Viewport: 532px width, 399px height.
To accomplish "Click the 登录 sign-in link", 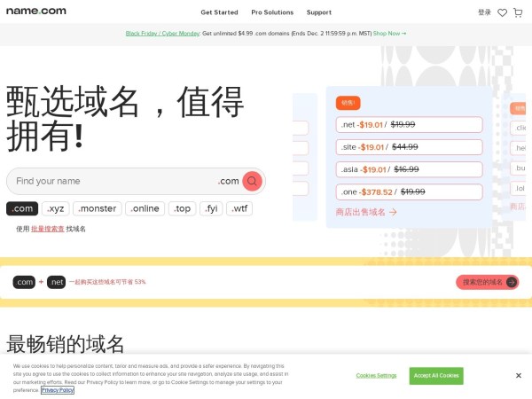I will [x=484, y=12].
